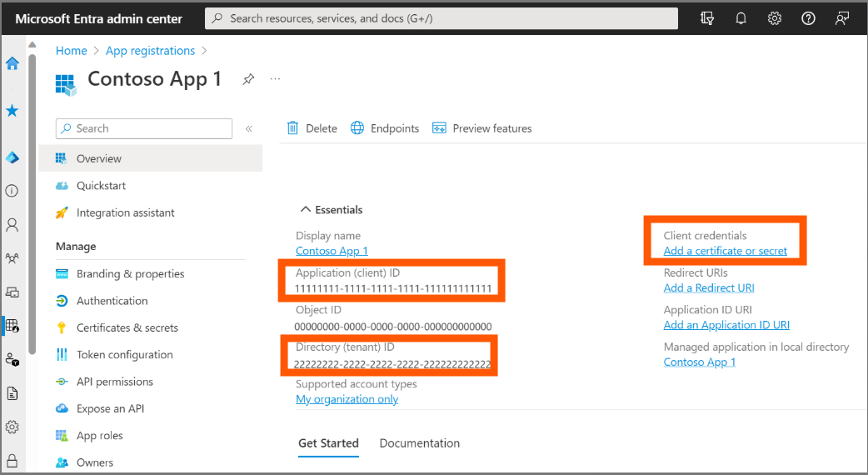This screenshot has height=475, width=868.
Task: Open the feedback person icon in header
Action: [x=842, y=18]
